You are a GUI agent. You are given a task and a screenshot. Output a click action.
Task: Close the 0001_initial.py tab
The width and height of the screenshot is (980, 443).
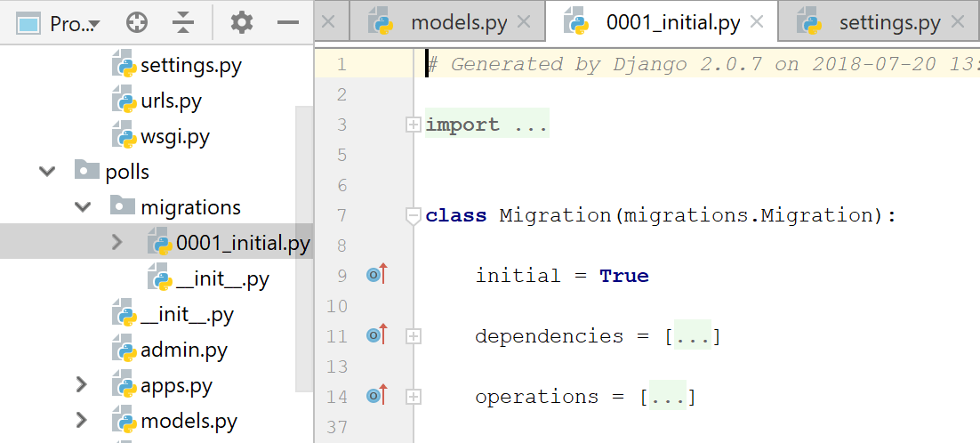pyautogui.click(x=757, y=22)
